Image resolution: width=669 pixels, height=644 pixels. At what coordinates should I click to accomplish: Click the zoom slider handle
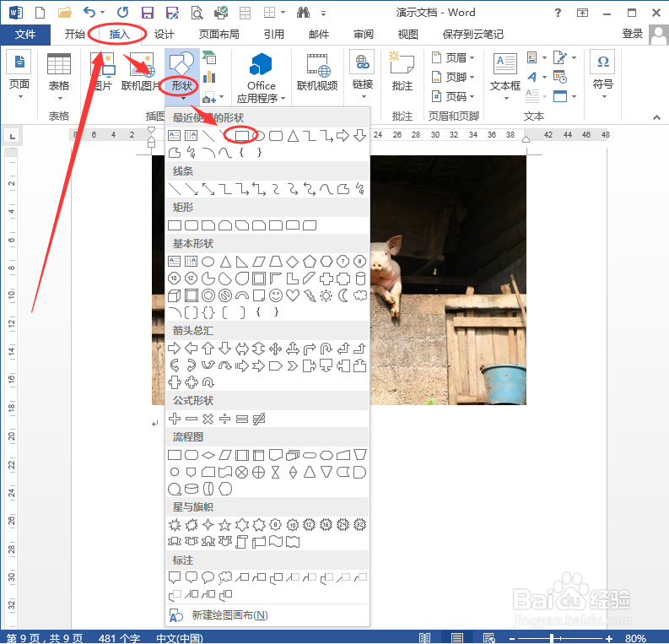click(x=552, y=638)
